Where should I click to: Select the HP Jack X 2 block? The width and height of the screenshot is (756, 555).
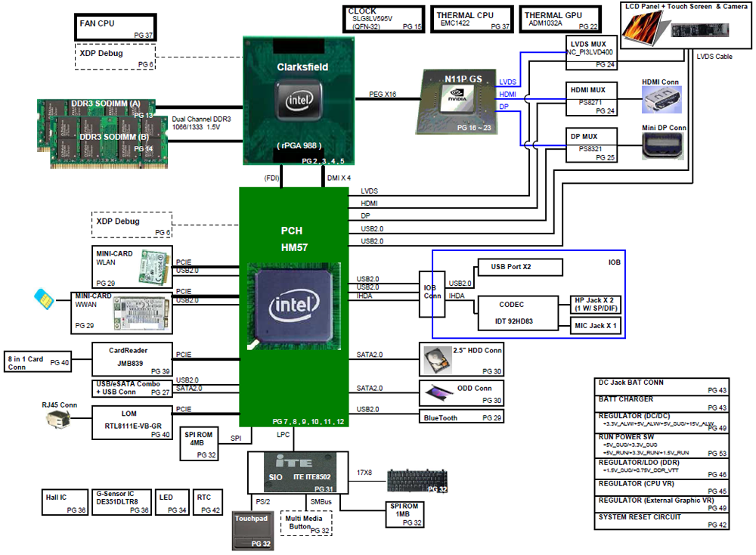click(x=595, y=305)
